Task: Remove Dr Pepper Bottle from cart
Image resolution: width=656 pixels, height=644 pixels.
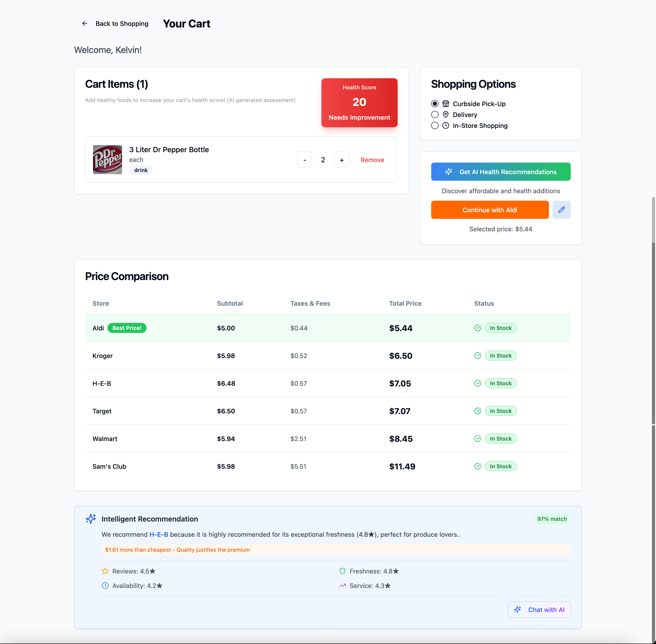Action: [372, 160]
